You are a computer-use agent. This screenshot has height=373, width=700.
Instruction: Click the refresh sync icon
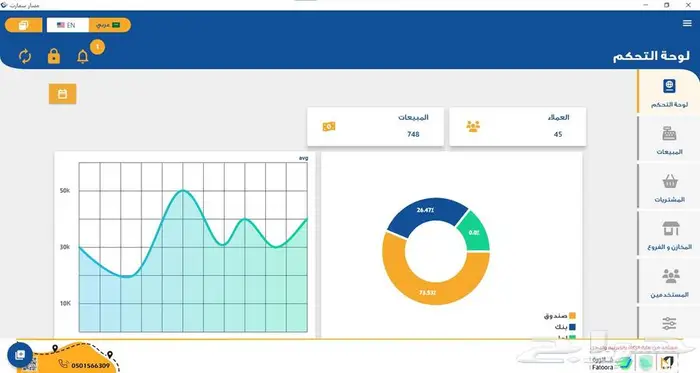pos(25,57)
